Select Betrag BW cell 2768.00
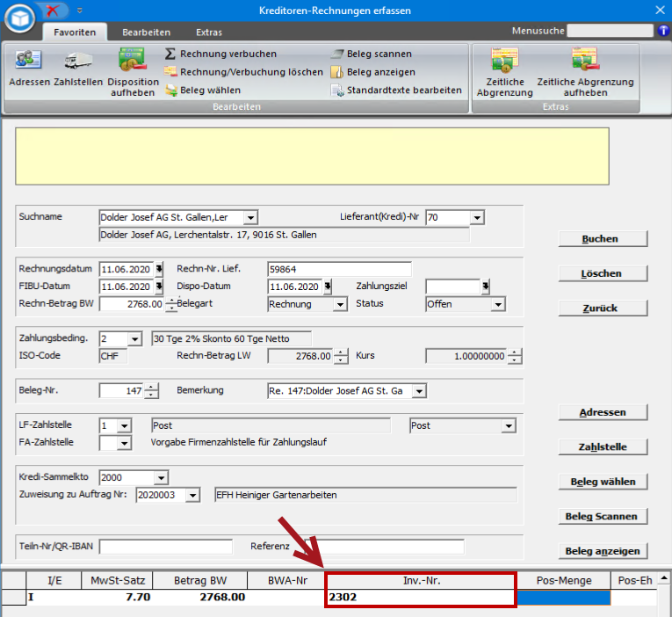Viewport: 672px width, 617px height. [x=199, y=597]
